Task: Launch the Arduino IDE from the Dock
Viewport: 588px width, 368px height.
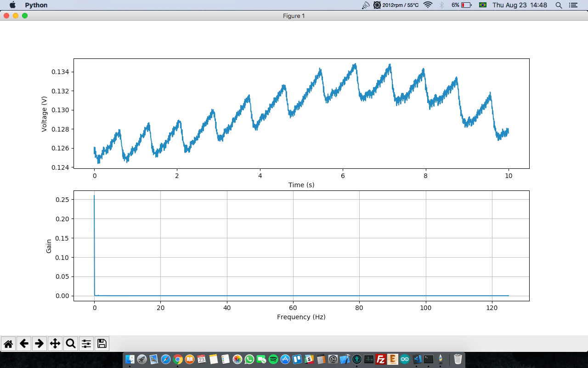Action: pos(405,359)
